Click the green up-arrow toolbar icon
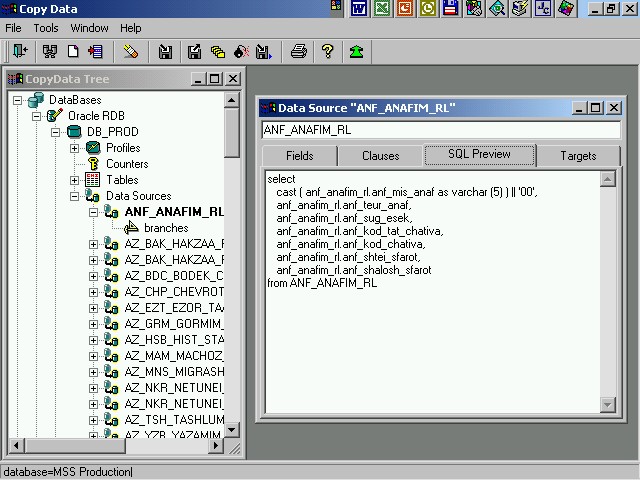Image resolution: width=640 pixels, height=480 pixels. (356, 52)
